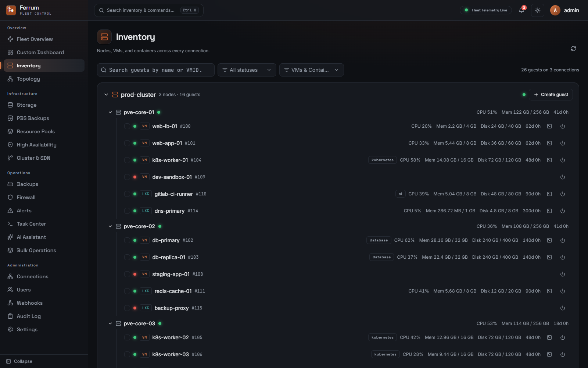Navigate to Audit Log

(44, 316)
